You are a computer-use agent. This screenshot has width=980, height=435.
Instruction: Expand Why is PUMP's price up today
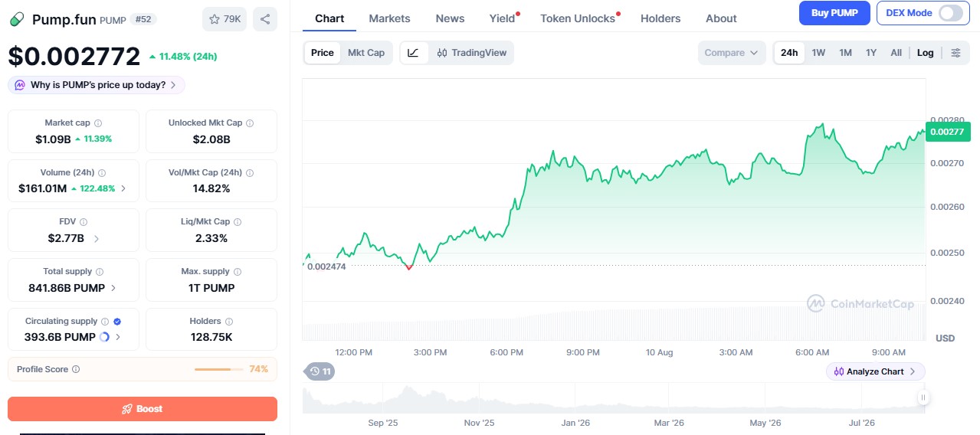pyautogui.click(x=96, y=85)
